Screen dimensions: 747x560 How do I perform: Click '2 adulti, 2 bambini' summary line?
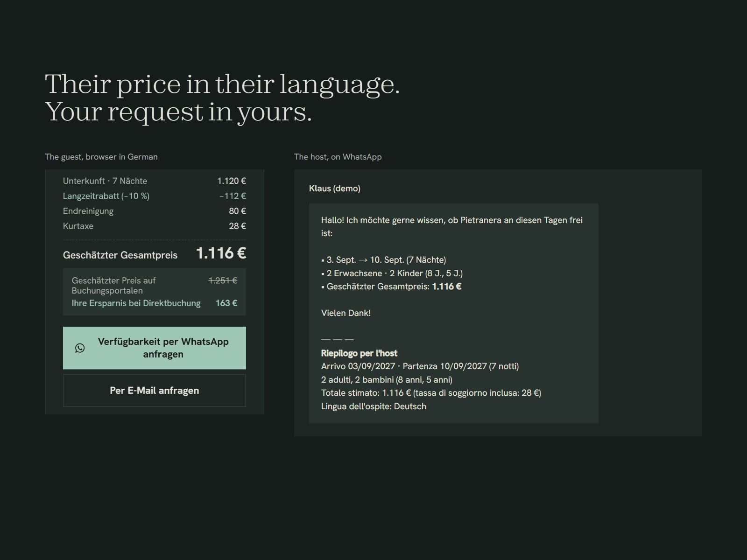(x=387, y=380)
